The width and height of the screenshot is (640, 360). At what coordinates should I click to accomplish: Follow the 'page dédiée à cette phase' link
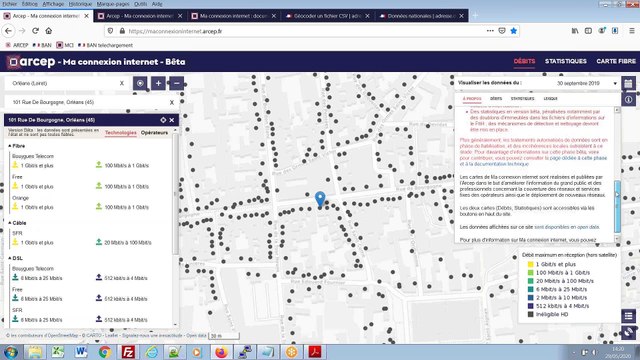[x=578, y=158]
